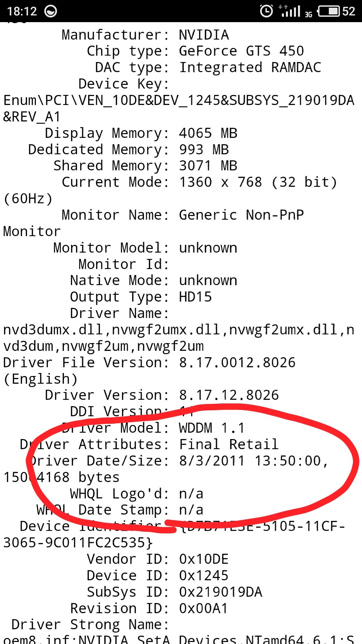
Task: Tap the alarm clock status icon
Action: click(x=266, y=11)
